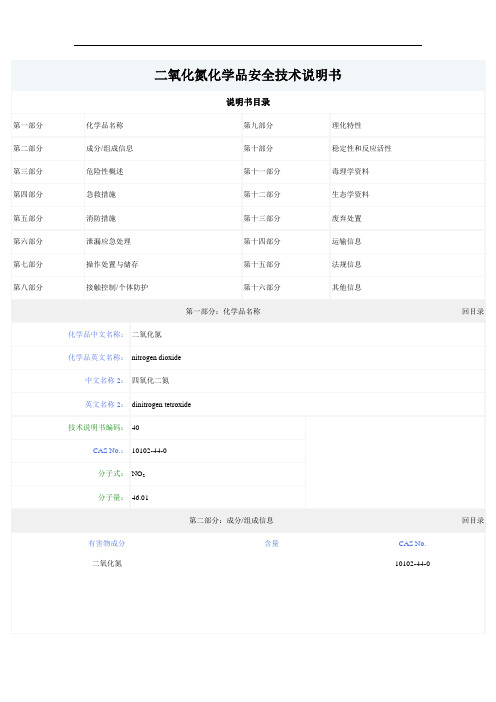Click CAS No. column header in section two
Viewport: 496px width, 702px height.
point(412,544)
